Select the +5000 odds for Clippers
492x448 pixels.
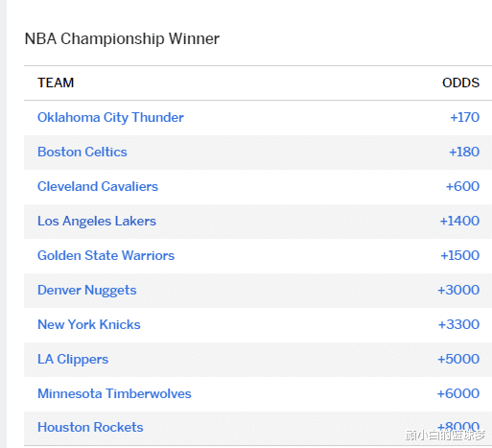(458, 359)
